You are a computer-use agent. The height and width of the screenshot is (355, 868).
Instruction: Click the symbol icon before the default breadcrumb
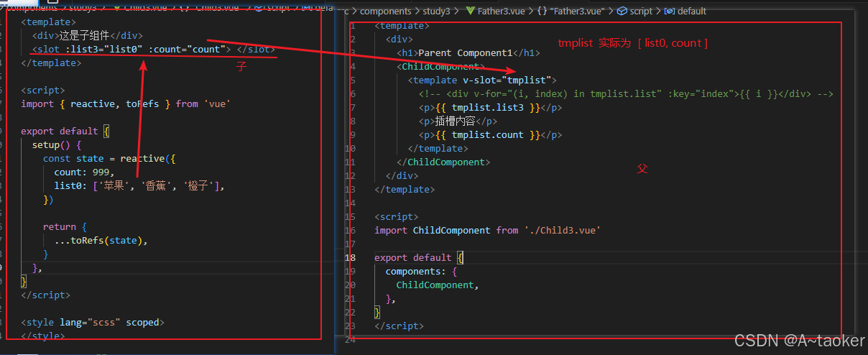pyautogui.click(x=669, y=11)
